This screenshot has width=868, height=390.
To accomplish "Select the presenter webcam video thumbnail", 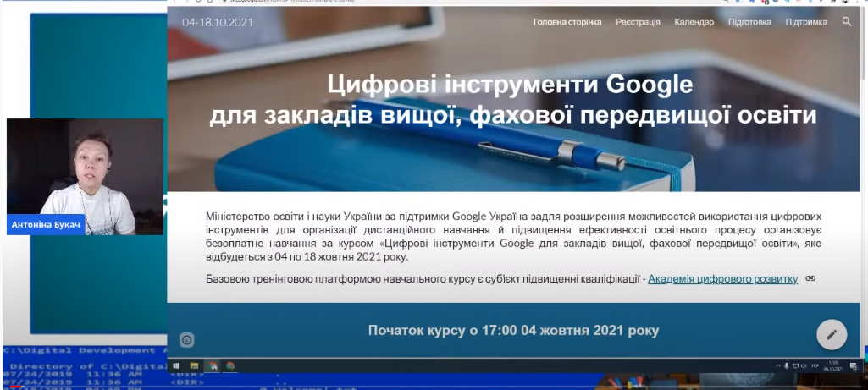I will pos(85,177).
